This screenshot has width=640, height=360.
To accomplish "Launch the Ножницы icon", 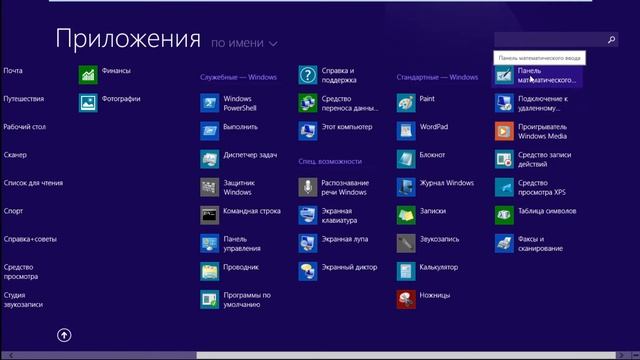I will pos(406,300).
